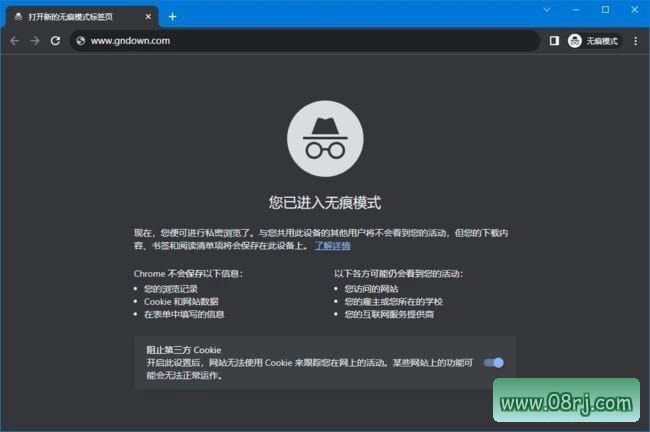Close the Chrome window

[x=635, y=10]
